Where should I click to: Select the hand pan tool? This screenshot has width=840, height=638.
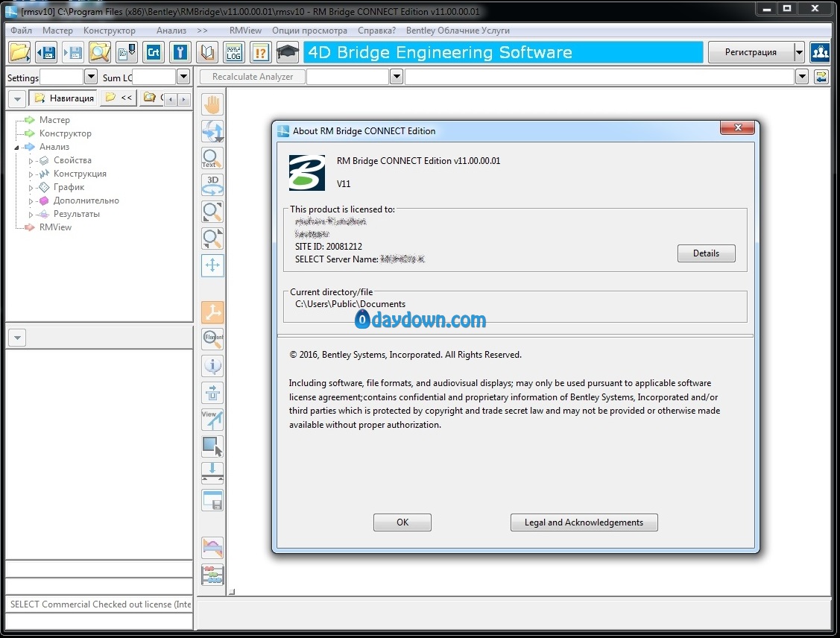point(212,104)
